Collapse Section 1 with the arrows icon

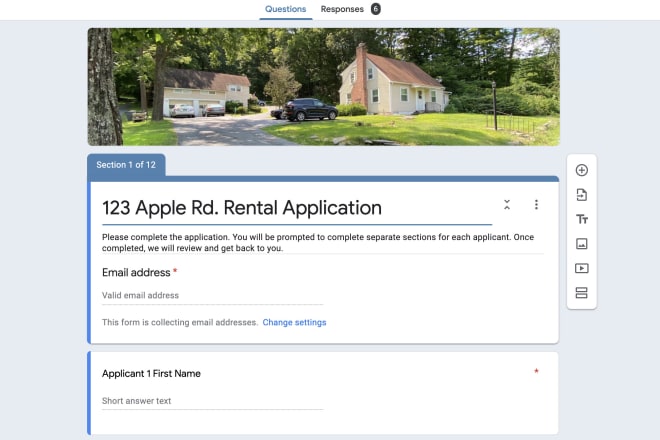[507, 205]
